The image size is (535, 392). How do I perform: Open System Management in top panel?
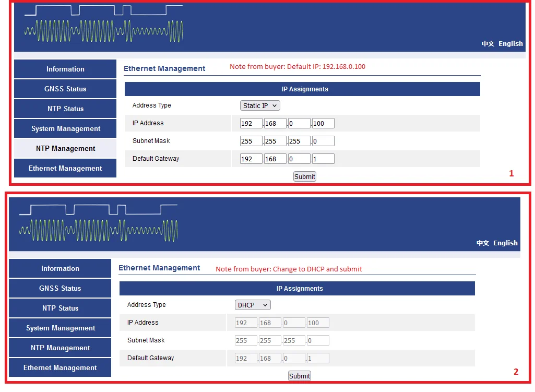(65, 128)
